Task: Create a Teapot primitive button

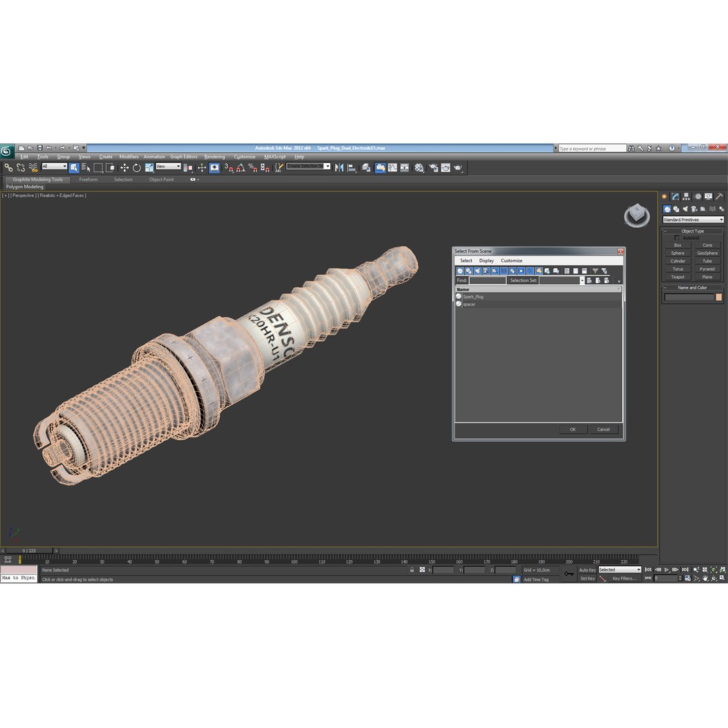Action: pyautogui.click(x=677, y=277)
